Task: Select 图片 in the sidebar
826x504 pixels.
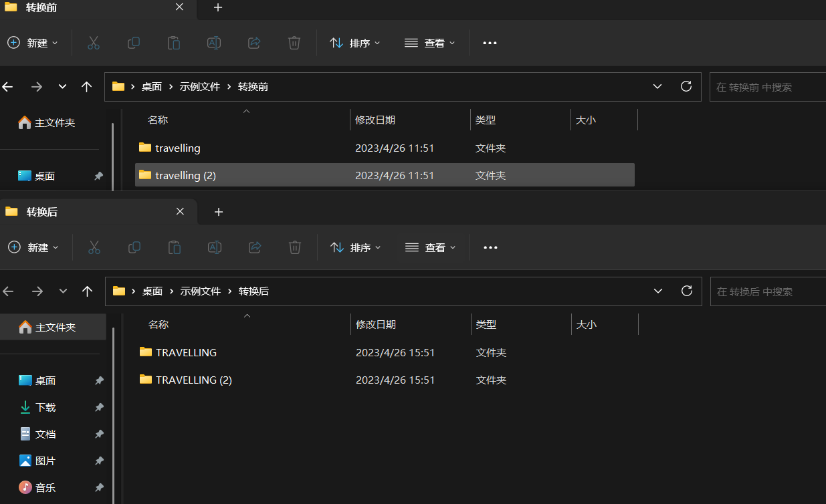Action: click(45, 461)
